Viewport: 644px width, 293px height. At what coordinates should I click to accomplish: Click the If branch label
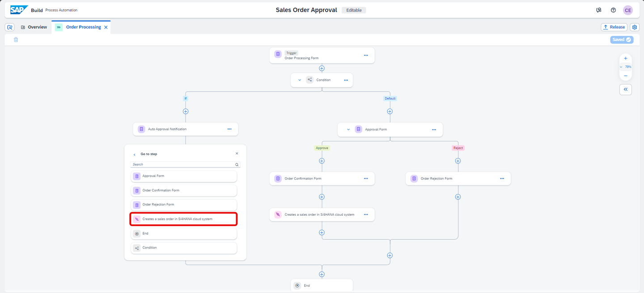186,98
